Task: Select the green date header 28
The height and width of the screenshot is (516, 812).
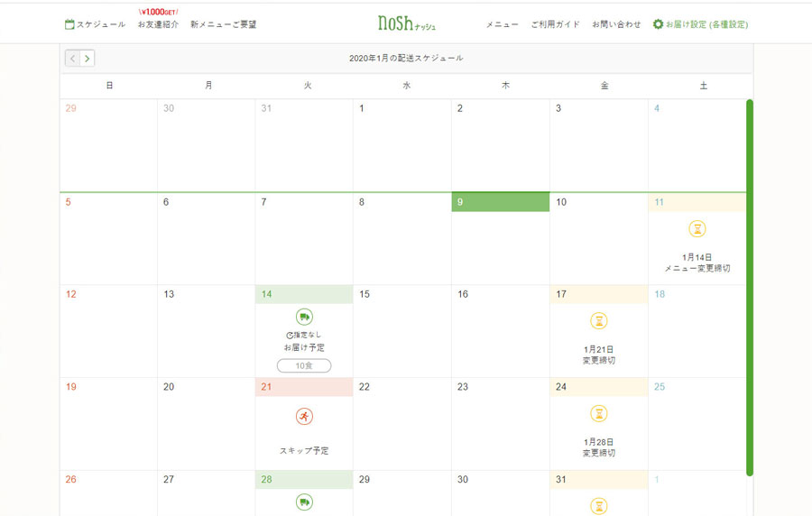Action: 304,479
